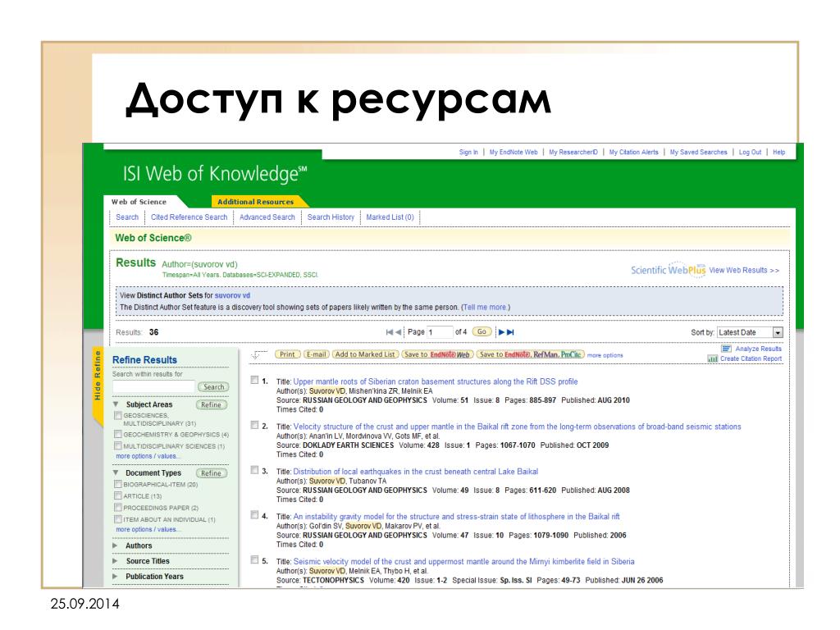
Task: Click the Refine Results Search button
Action: [213, 387]
